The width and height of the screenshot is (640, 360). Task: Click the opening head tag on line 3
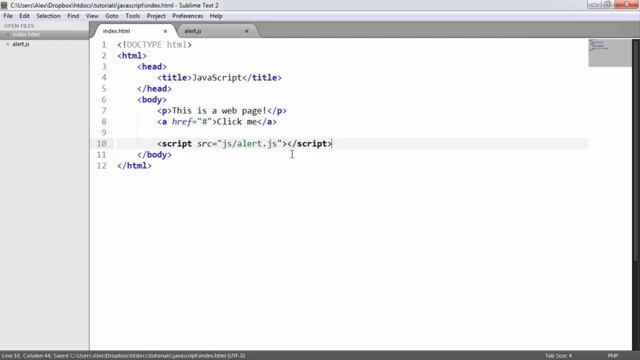click(152, 67)
